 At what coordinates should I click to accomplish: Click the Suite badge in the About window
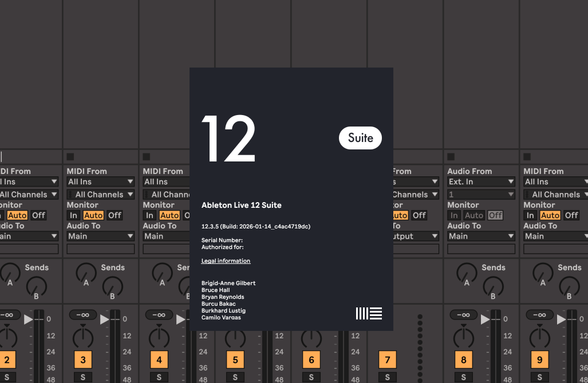[x=360, y=138]
